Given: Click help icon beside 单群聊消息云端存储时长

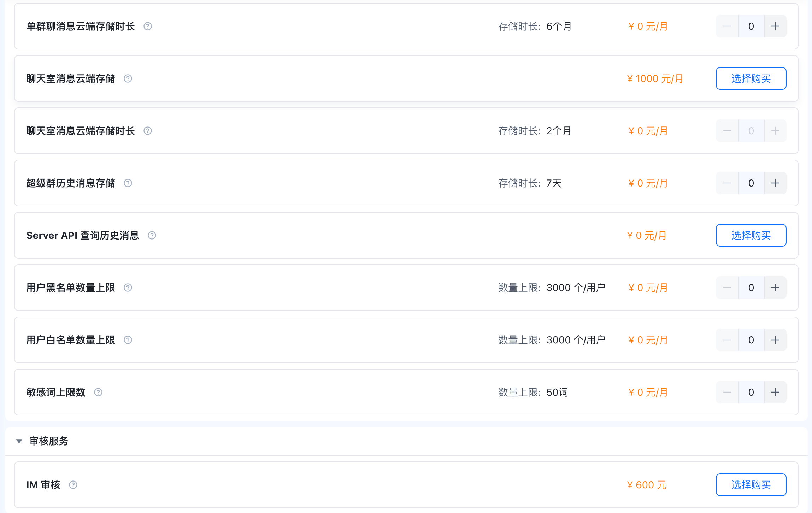Looking at the screenshot, I should point(148,26).
